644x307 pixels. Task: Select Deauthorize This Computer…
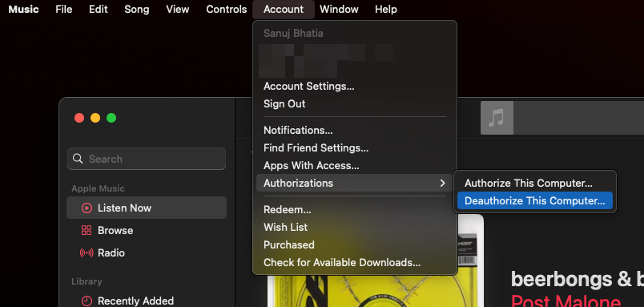534,201
